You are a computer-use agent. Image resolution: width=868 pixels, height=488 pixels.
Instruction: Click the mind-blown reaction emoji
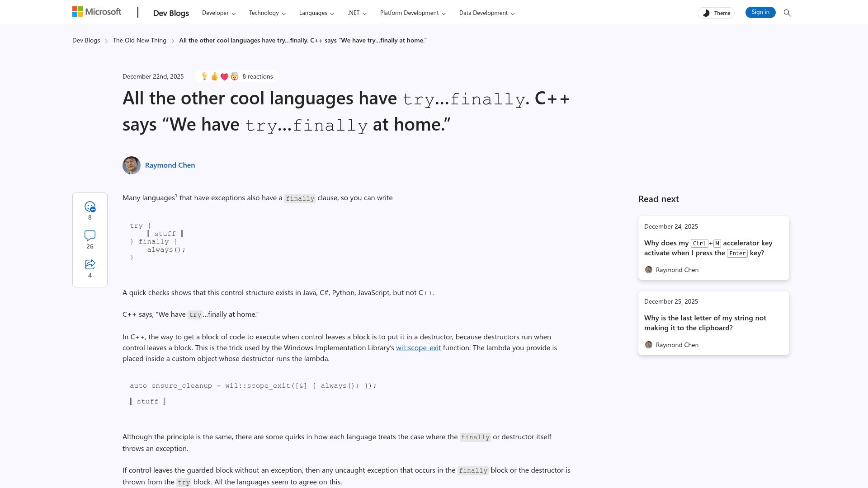[x=234, y=76]
